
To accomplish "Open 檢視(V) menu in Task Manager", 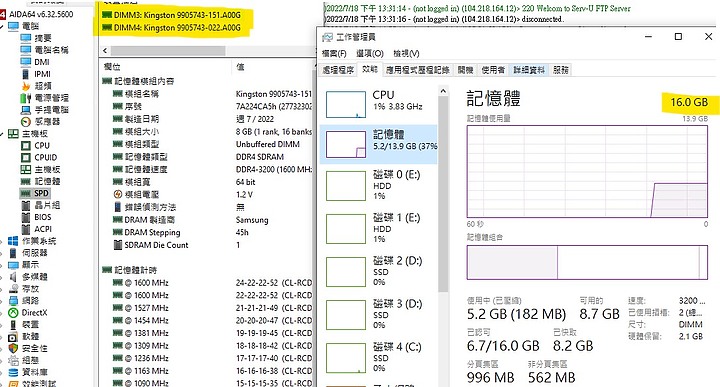I will [x=406, y=53].
